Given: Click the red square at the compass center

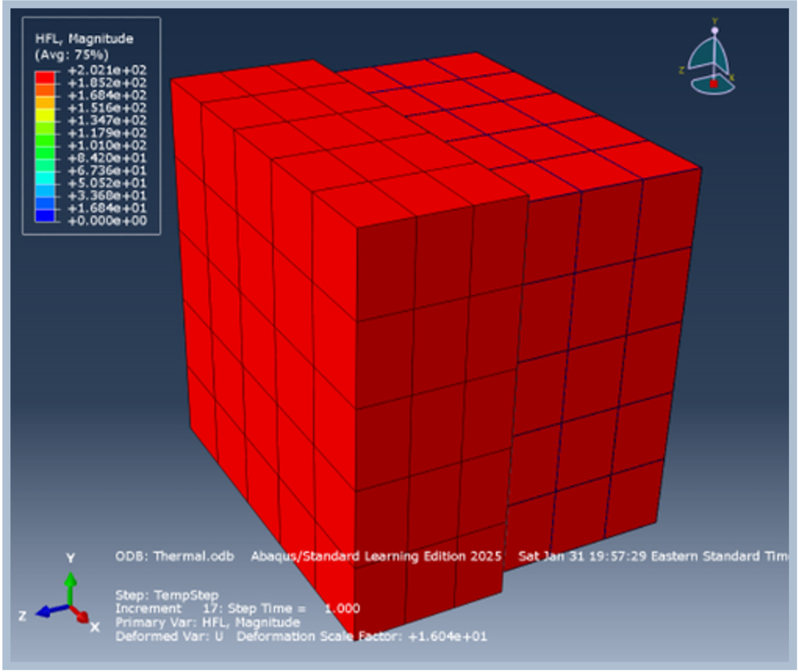Looking at the screenshot, I should tap(714, 83).
